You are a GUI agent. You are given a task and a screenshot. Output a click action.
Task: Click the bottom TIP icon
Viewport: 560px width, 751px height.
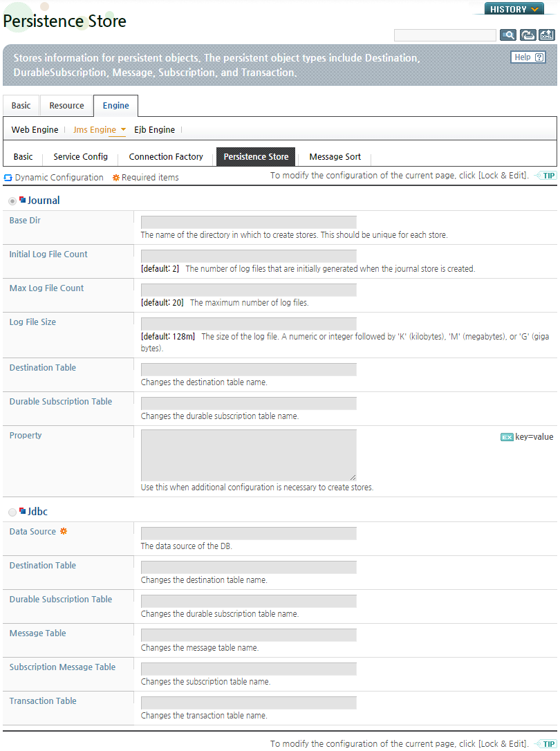click(x=546, y=744)
